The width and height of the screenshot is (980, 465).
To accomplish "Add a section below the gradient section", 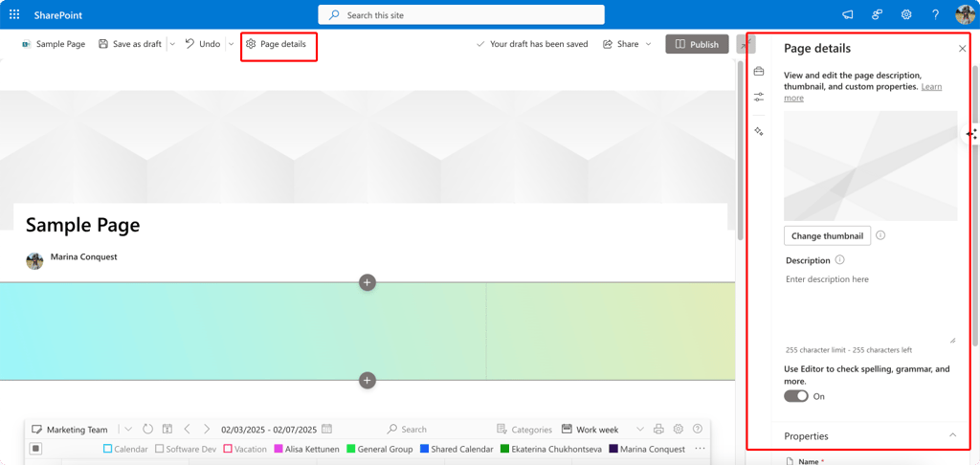I will pos(367,380).
